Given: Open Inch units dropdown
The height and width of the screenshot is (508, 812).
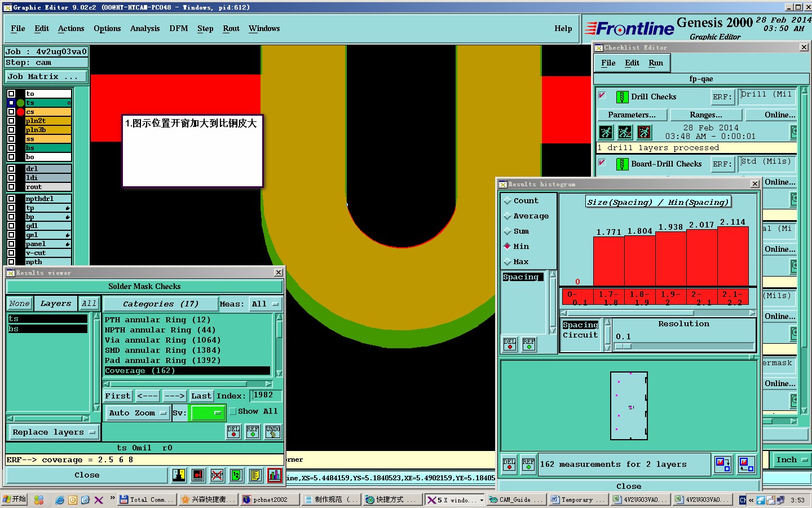Looking at the screenshot, I should pyautogui.click(x=792, y=460).
